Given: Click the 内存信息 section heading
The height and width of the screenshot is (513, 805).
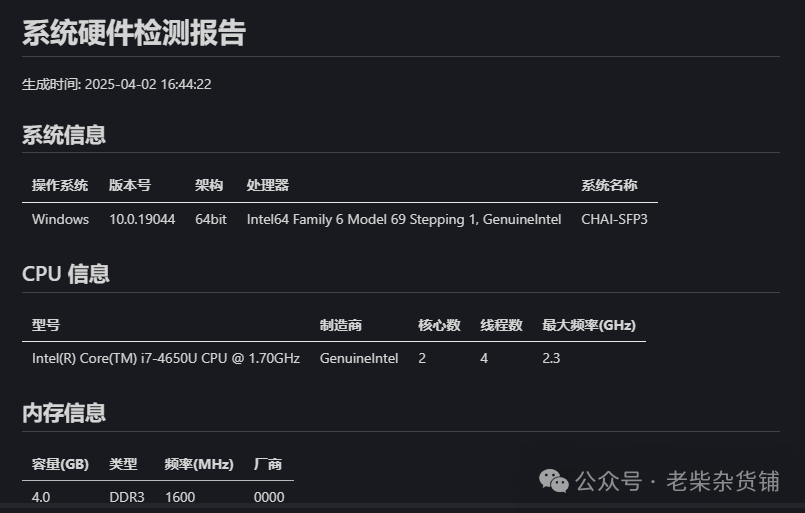Looking at the screenshot, I should (x=64, y=413).
